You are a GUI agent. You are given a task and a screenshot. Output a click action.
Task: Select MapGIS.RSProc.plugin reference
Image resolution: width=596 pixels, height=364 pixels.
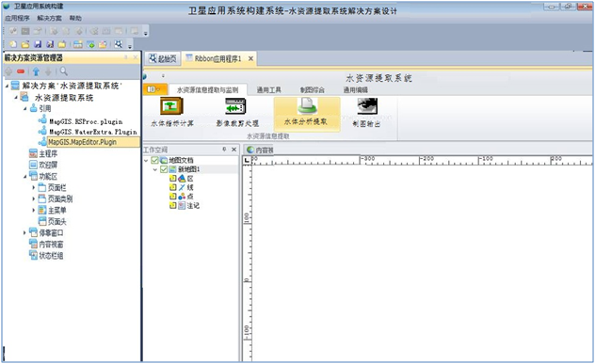pos(87,121)
